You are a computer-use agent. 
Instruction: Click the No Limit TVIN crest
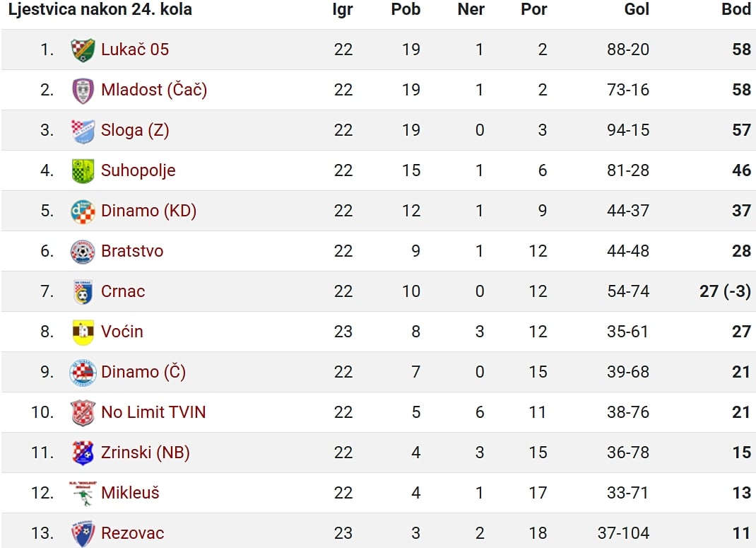(x=83, y=413)
